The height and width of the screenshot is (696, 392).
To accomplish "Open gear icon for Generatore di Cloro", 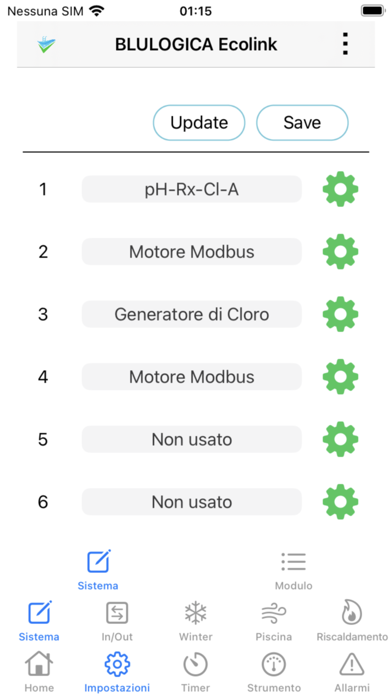I will pos(340,314).
